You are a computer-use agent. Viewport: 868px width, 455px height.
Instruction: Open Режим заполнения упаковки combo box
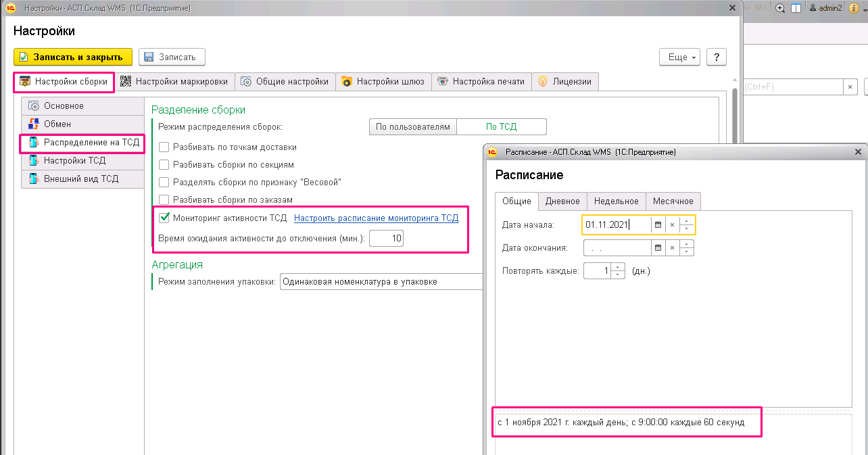pyautogui.click(x=381, y=281)
